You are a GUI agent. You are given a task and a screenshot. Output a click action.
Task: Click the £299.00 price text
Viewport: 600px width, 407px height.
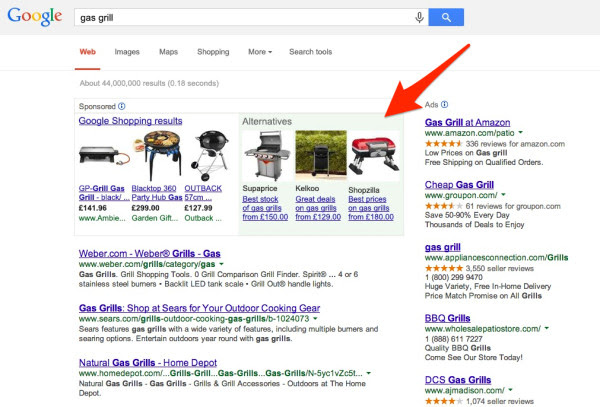145,208
